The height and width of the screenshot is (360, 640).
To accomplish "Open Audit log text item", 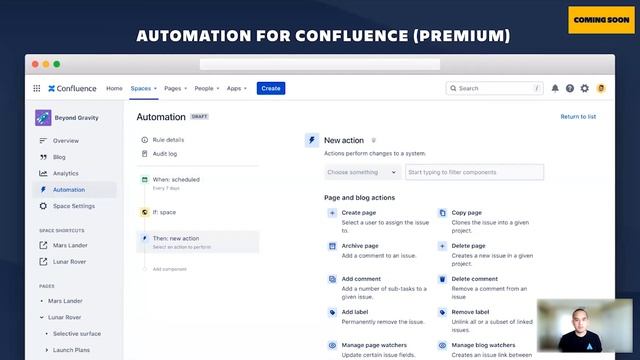I will (165, 154).
